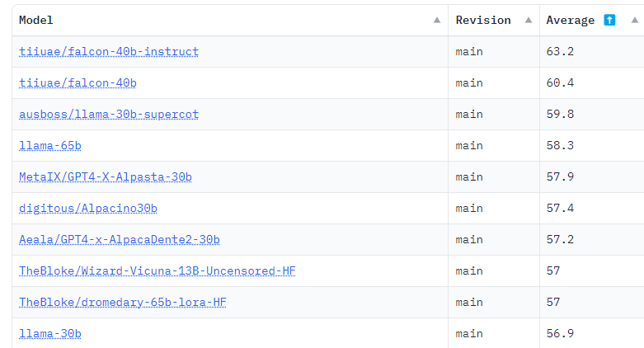Select the Revision column header label
The width and height of the screenshot is (644, 348).
(483, 20)
